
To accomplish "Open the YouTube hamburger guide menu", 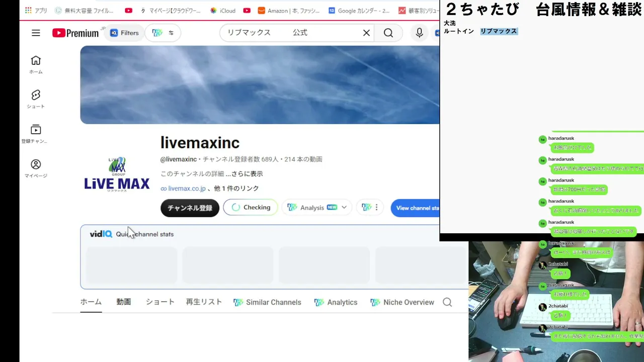I will [x=36, y=33].
